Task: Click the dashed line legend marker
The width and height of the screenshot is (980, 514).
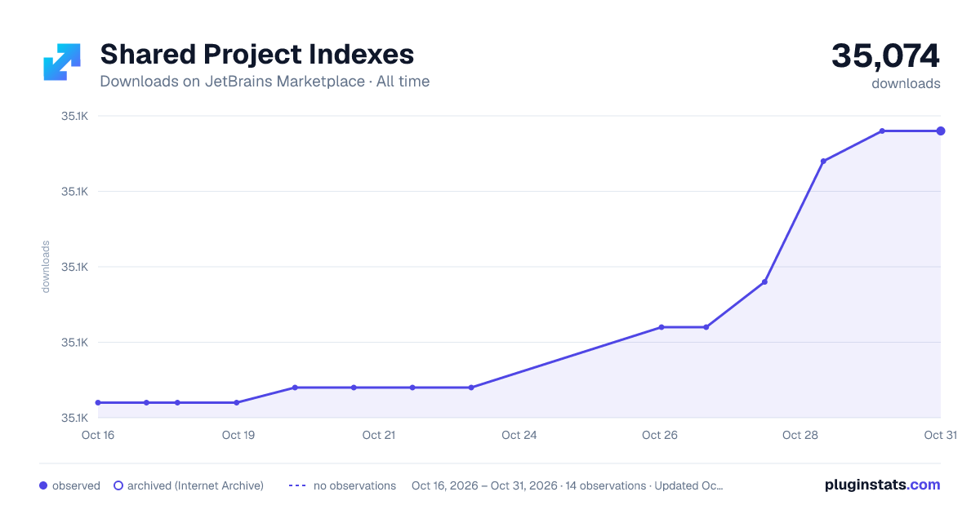Action: click(x=297, y=485)
